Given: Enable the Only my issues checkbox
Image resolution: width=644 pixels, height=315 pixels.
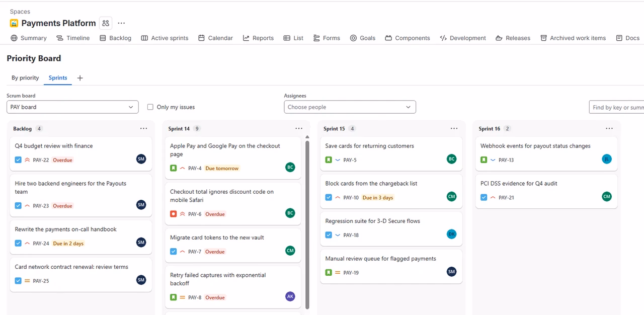Looking at the screenshot, I should pos(150,107).
